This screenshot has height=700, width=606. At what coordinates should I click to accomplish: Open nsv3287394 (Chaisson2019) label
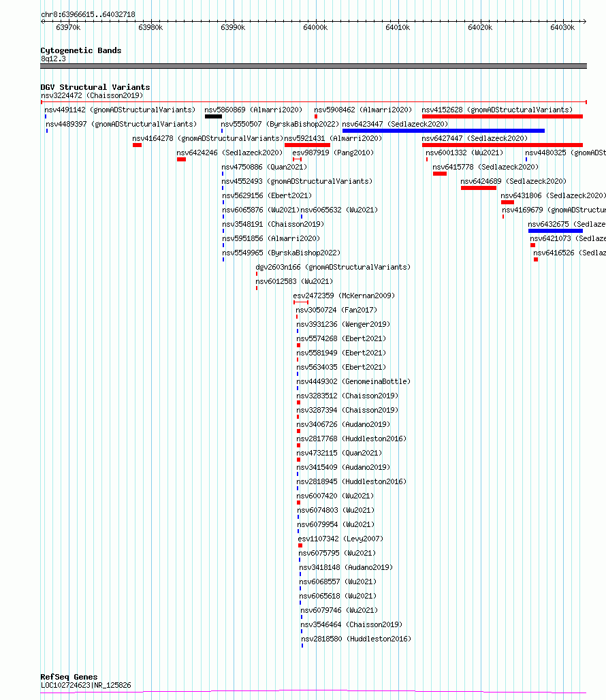pyautogui.click(x=347, y=410)
